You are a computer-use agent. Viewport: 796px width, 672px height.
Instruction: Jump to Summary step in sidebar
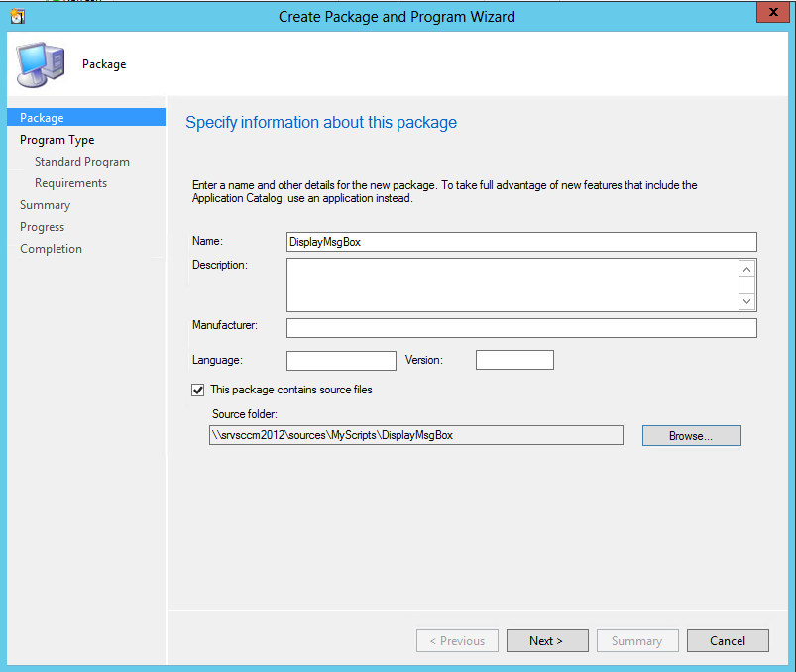(45, 205)
